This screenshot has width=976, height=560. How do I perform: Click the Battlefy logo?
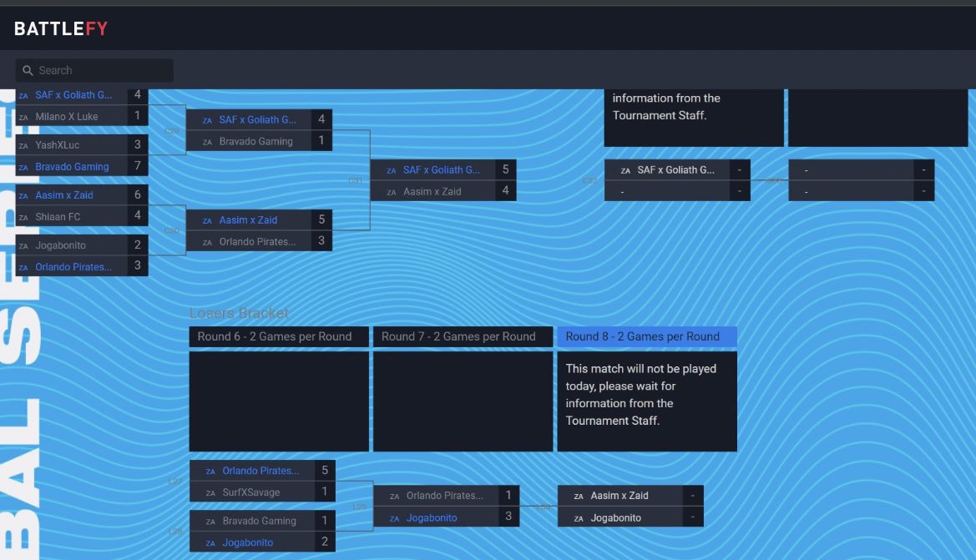click(x=61, y=28)
